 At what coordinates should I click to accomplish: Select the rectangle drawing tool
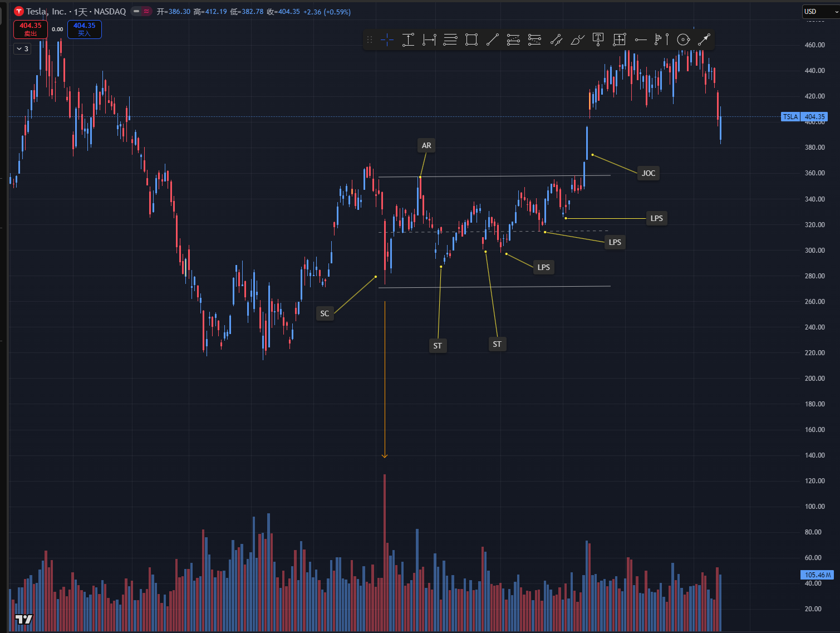click(471, 40)
